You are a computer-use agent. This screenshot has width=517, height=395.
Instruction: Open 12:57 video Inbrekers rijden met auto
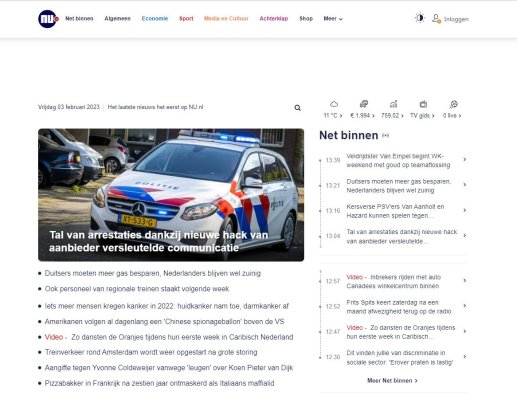pyautogui.click(x=393, y=281)
